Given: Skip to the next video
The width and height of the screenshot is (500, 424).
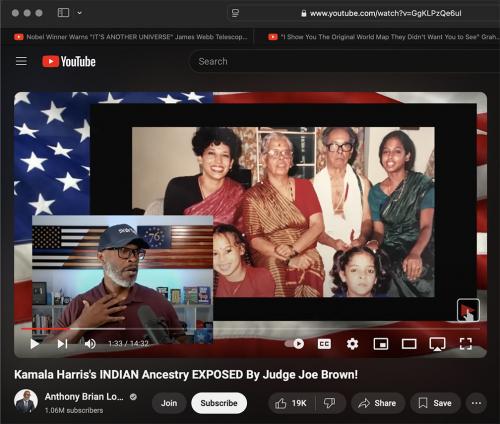Looking at the screenshot, I should tap(62, 344).
